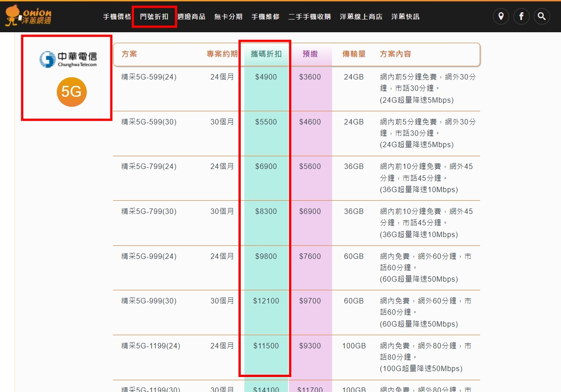
Task: Select the 中華電信 Chunghwa Telecom logo
Action: [x=68, y=60]
